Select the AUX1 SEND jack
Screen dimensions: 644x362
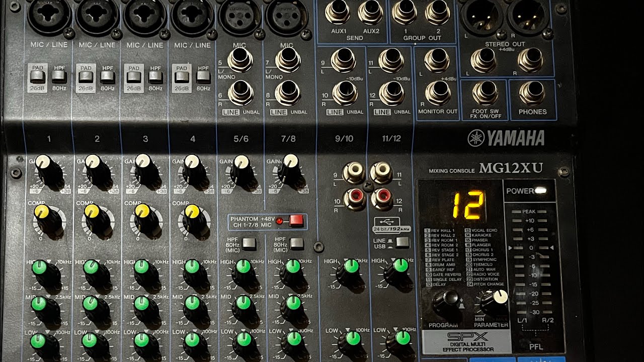(x=338, y=12)
